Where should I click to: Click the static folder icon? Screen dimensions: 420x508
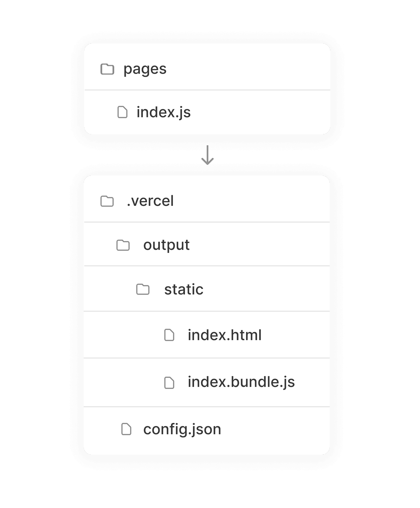click(143, 289)
